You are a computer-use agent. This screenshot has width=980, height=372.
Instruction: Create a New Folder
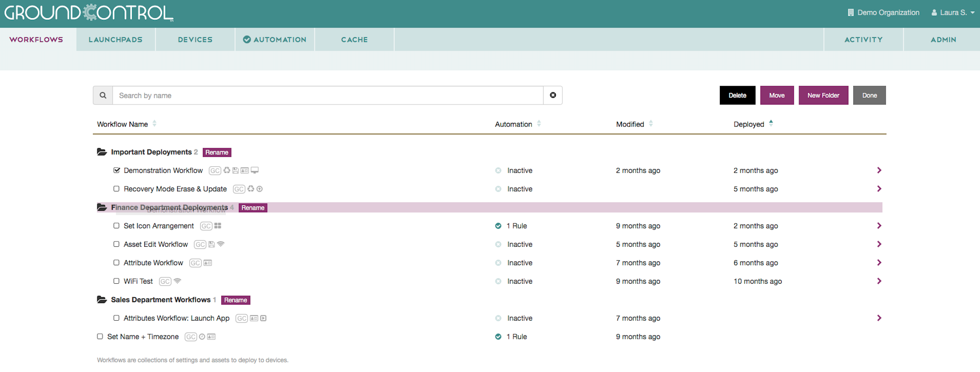(x=823, y=95)
